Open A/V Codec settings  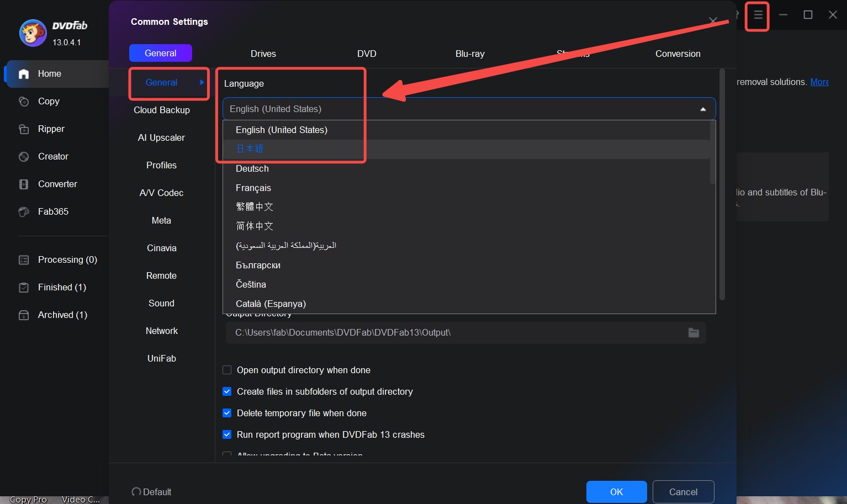[x=161, y=193]
